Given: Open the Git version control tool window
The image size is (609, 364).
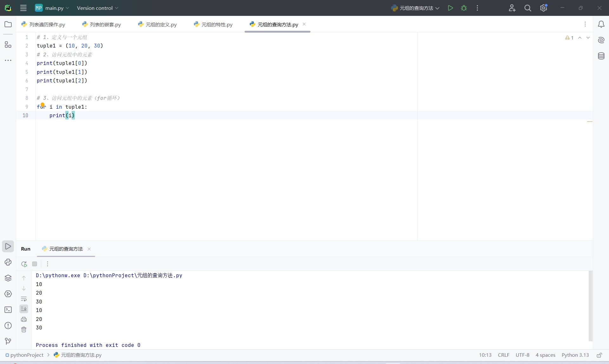Looking at the screenshot, I should [8, 341].
